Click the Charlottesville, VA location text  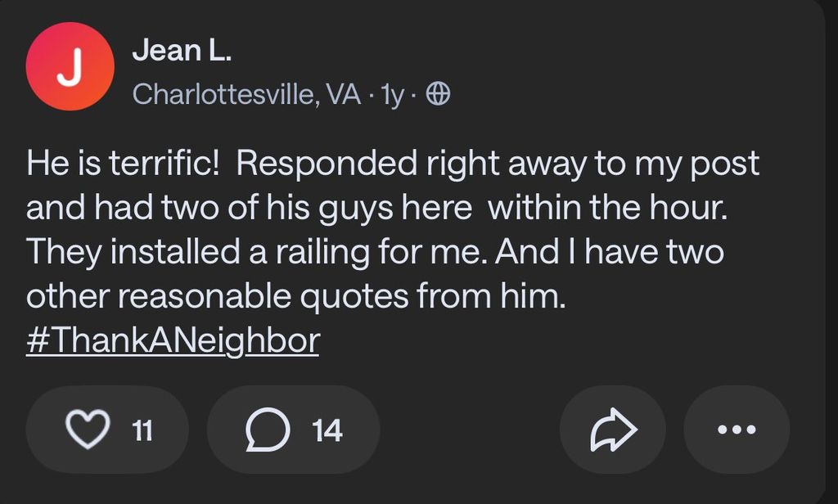246,96
